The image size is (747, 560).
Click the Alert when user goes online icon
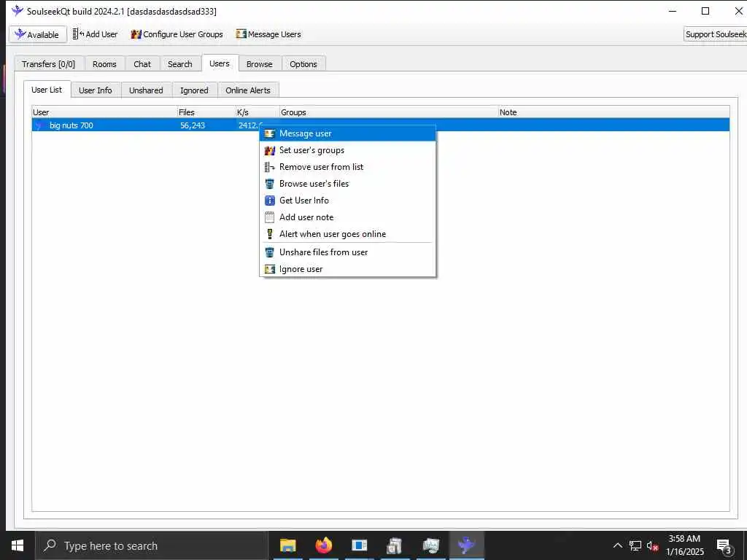tap(270, 234)
